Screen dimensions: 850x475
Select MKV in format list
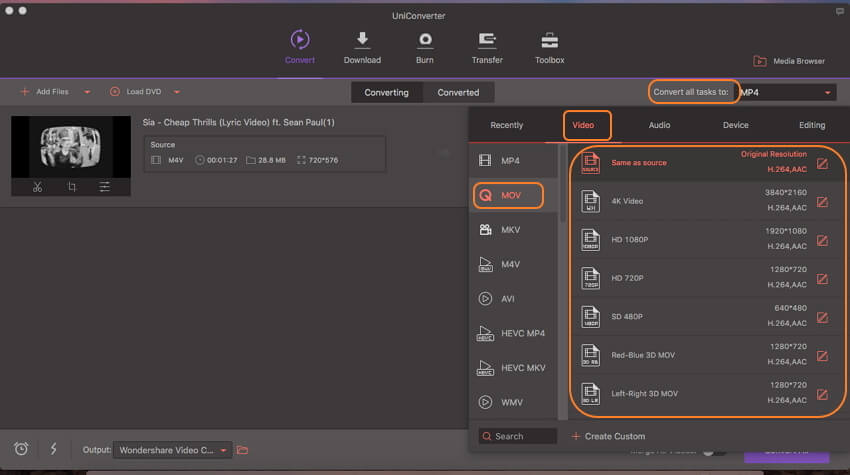(513, 230)
